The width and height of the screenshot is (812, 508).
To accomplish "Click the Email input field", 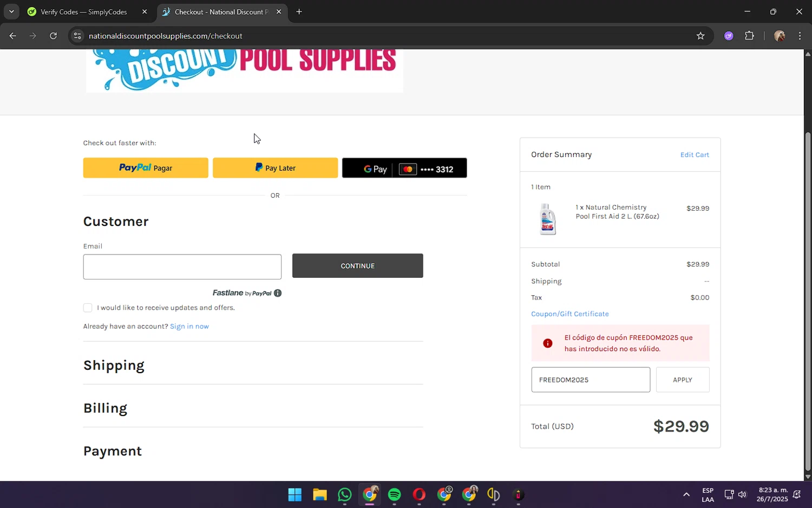I will coord(182,267).
